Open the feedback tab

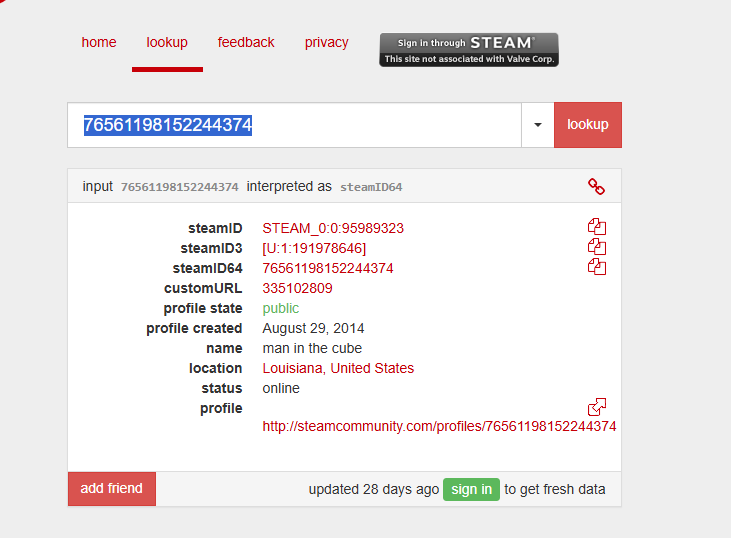coord(246,42)
